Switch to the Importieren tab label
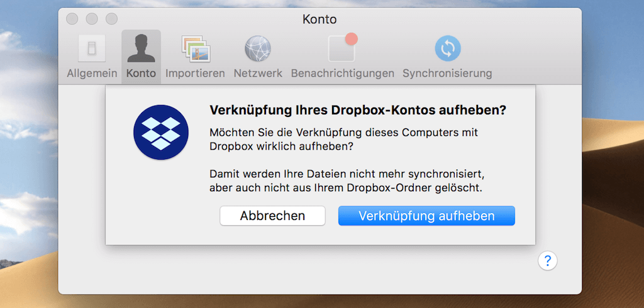Viewport: 644px width, 308px height. pyautogui.click(x=195, y=74)
